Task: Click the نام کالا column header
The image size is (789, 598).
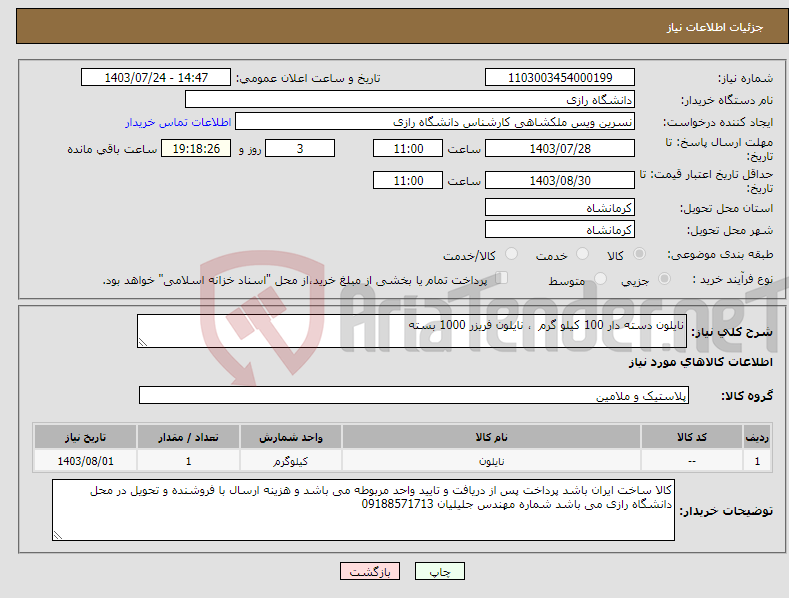Action: [491, 437]
